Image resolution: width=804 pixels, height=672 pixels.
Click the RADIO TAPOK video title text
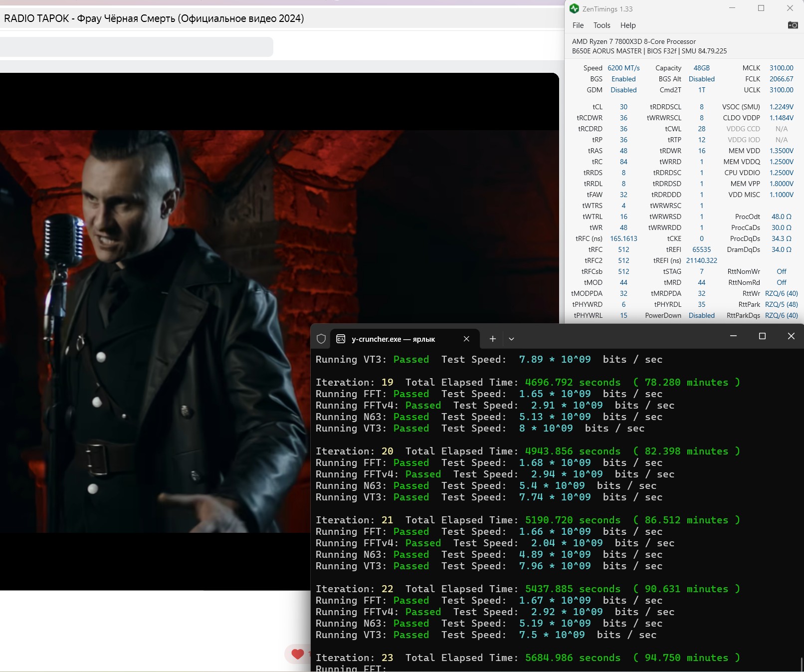pyautogui.click(x=154, y=18)
